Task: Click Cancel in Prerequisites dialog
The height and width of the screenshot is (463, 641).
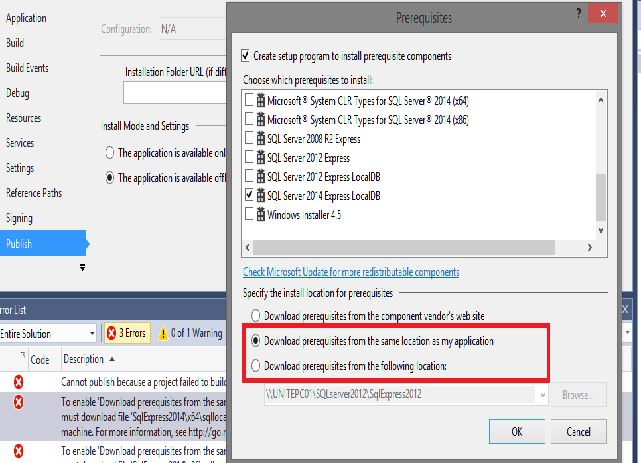Action: (578, 432)
